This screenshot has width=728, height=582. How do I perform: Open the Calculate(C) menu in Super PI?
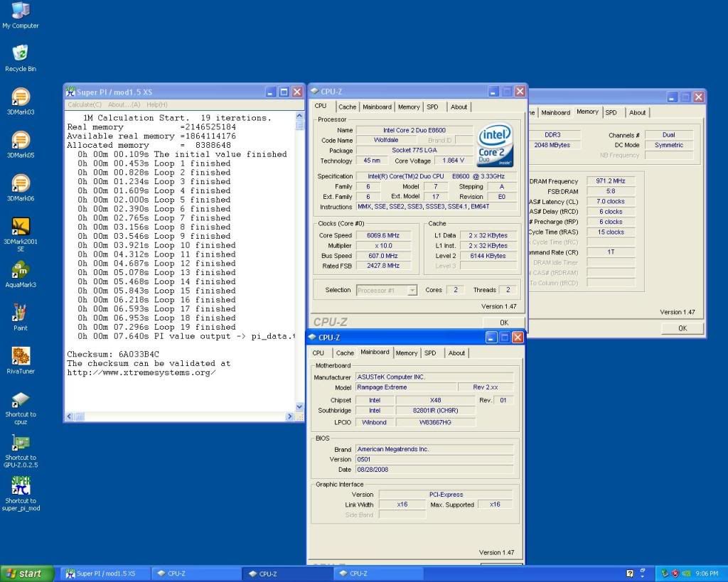pos(85,104)
